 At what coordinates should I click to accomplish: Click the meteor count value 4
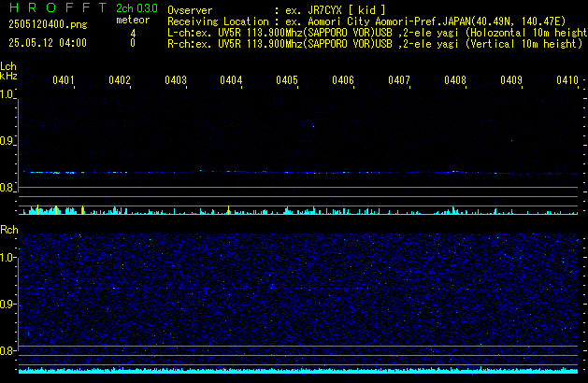pos(133,34)
